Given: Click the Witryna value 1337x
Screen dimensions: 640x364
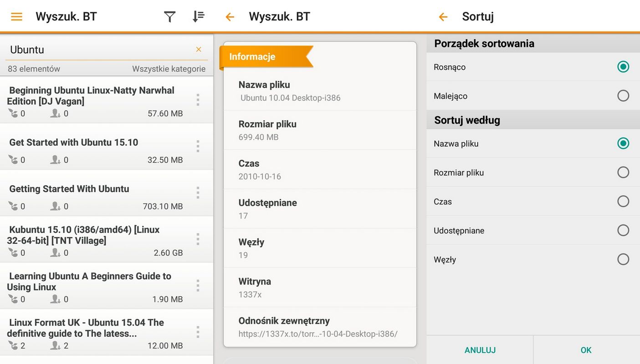Looking at the screenshot, I should (250, 294).
